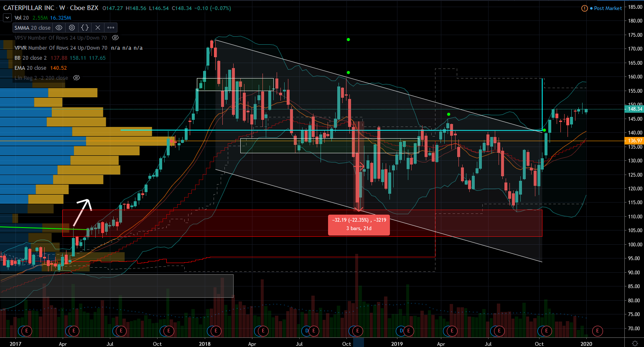Click the 2019 label on the time axis
The height and width of the screenshot is (347, 644).
click(397, 344)
